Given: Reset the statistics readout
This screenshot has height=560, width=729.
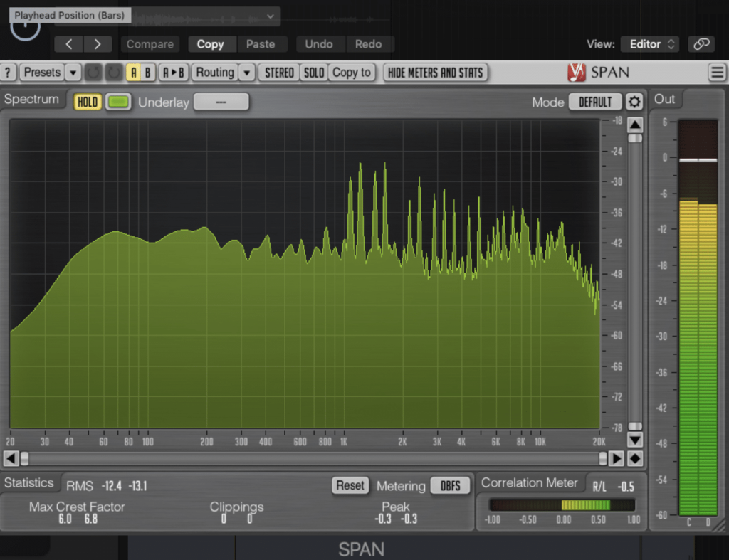Looking at the screenshot, I should click(x=350, y=485).
